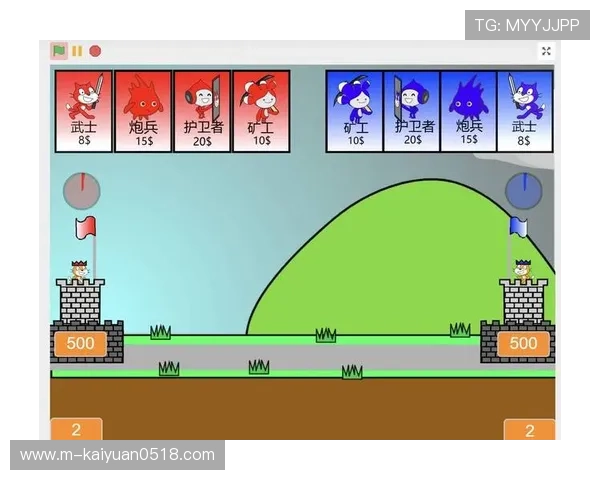Click the left castle's 500 health counter

tap(80, 344)
